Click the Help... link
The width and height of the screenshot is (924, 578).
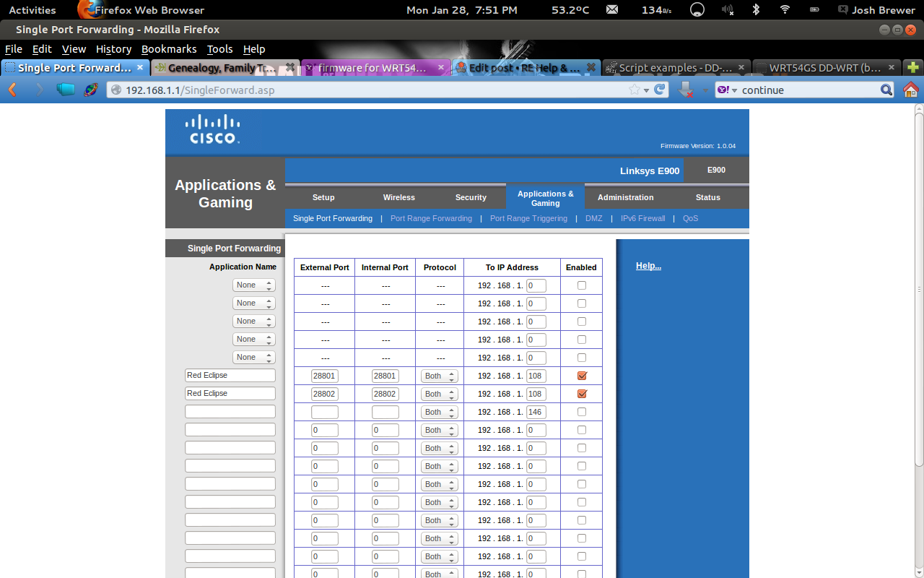tap(648, 266)
